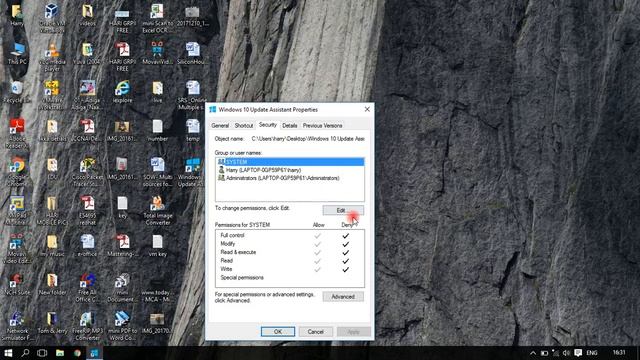640x360 pixels.
Task: Open the Action Center notifications
Action: (578, 353)
